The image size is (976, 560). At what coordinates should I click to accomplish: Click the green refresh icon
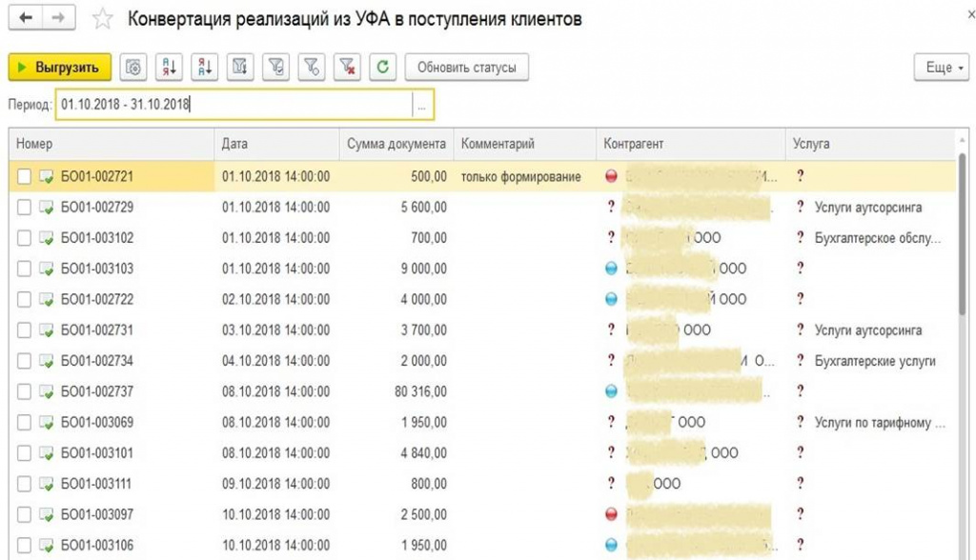[382, 68]
